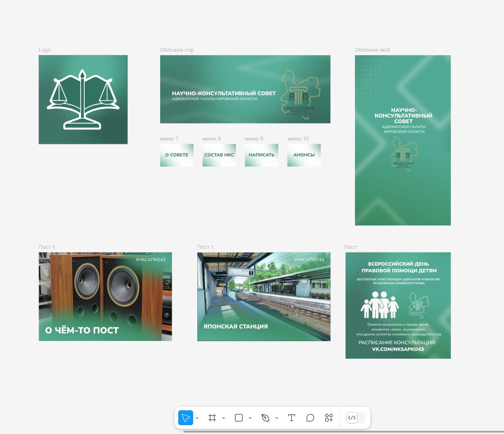Select the Rectangle shape tool
Image resolution: width=504 pixels, height=434 pixels.
[x=239, y=418]
